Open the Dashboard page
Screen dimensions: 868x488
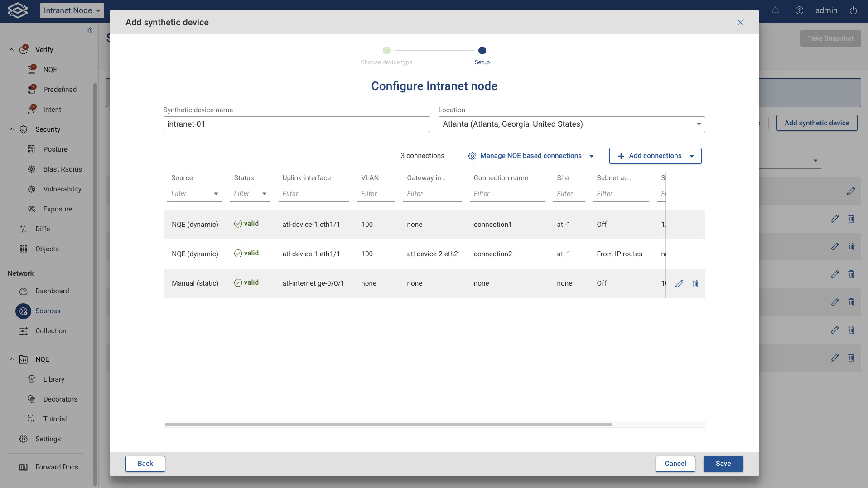(x=53, y=291)
